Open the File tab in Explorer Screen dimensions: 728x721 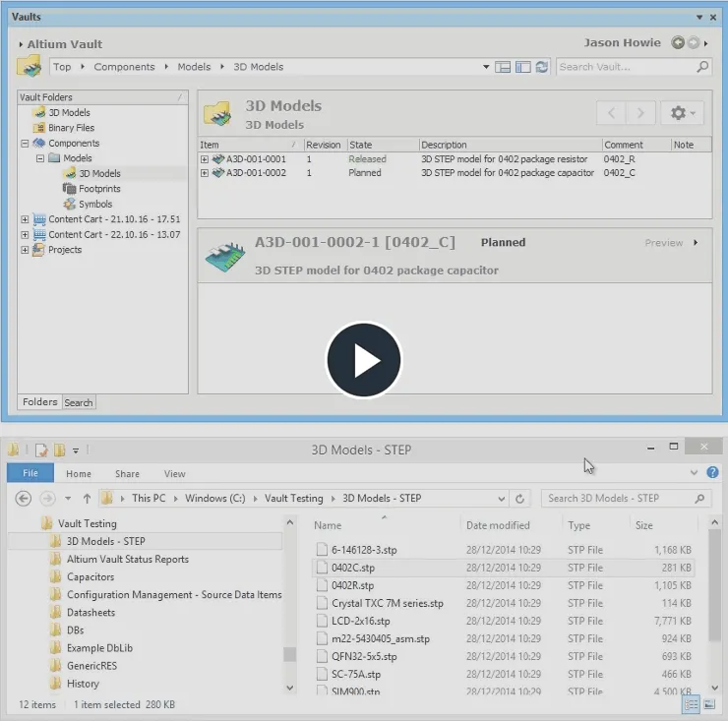click(x=30, y=473)
